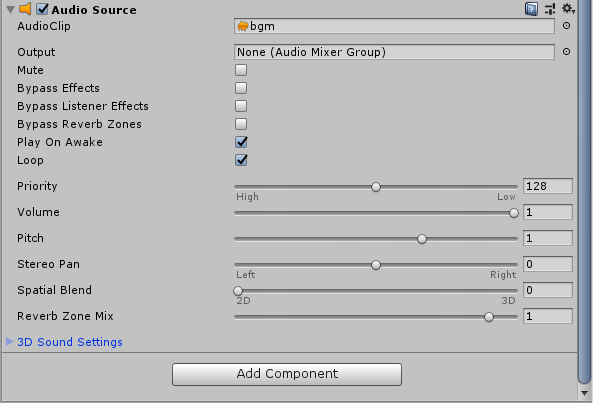Click the AudioClip object picker circle
Screen dimensions: 593x403
point(566,26)
